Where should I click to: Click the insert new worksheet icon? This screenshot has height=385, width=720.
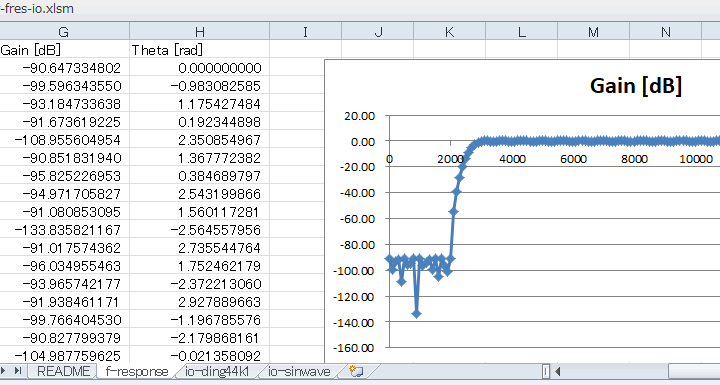(356, 371)
